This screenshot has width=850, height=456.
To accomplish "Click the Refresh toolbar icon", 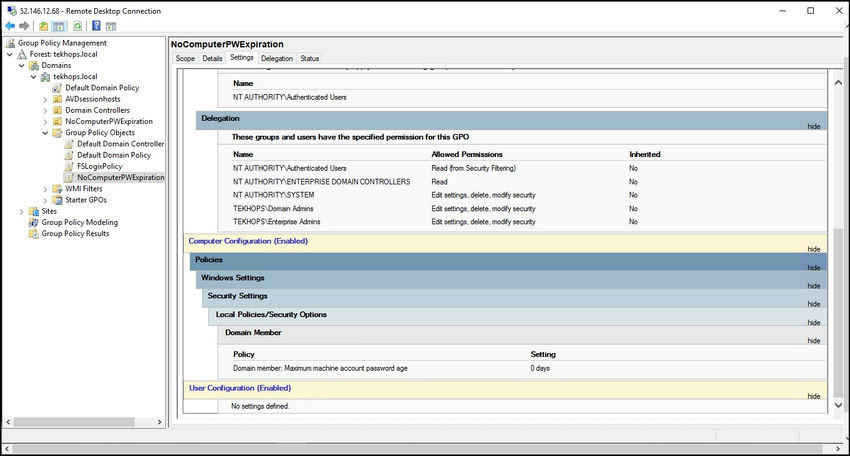I will point(77,26).
